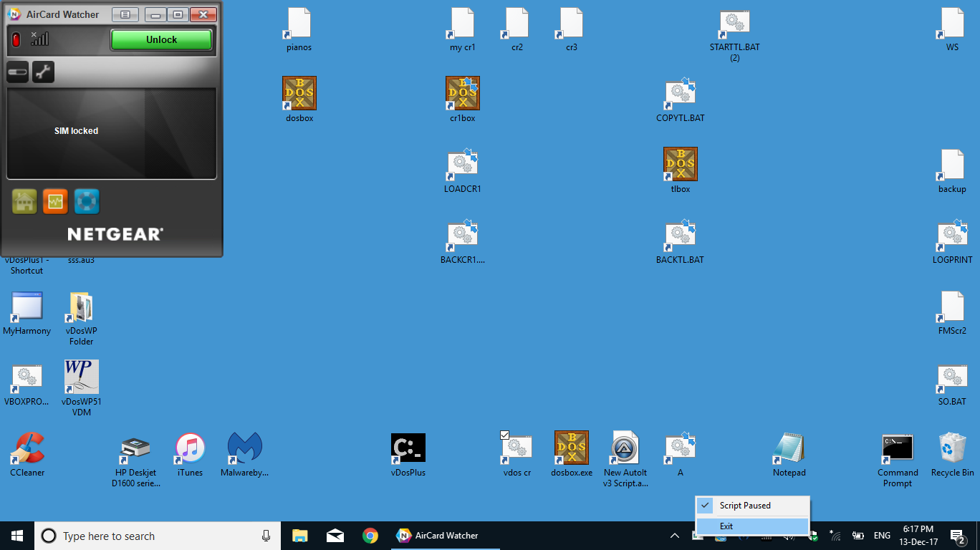The width and height of the screenshot is (980, 550).
Task: Open the clock showing 6:17 PM
Action: point(917,536)
